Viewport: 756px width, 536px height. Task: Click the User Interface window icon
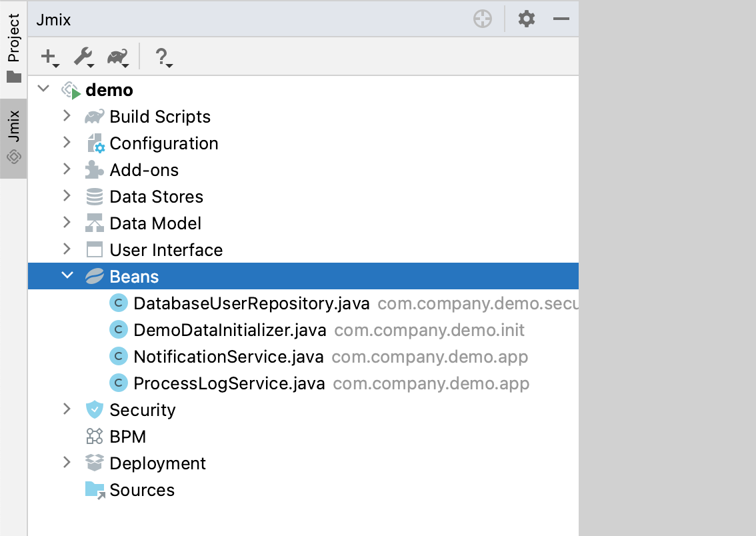tap(95, 250)
